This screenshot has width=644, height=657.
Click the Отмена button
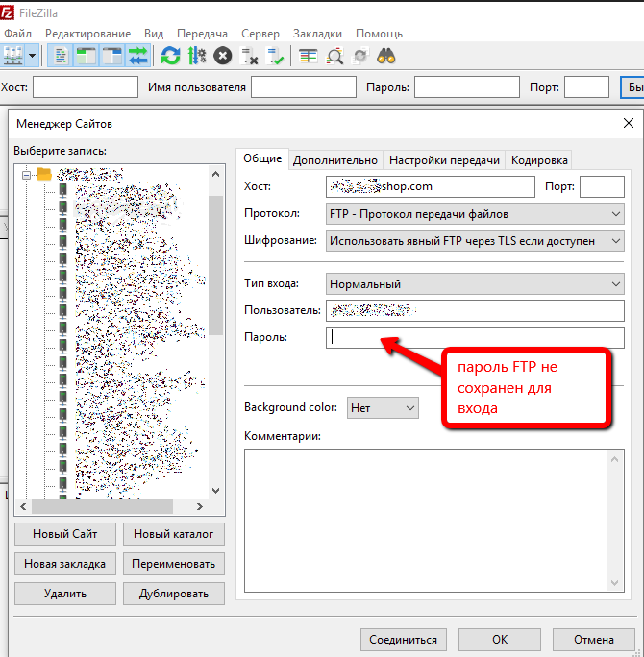[x=594, y=640]
